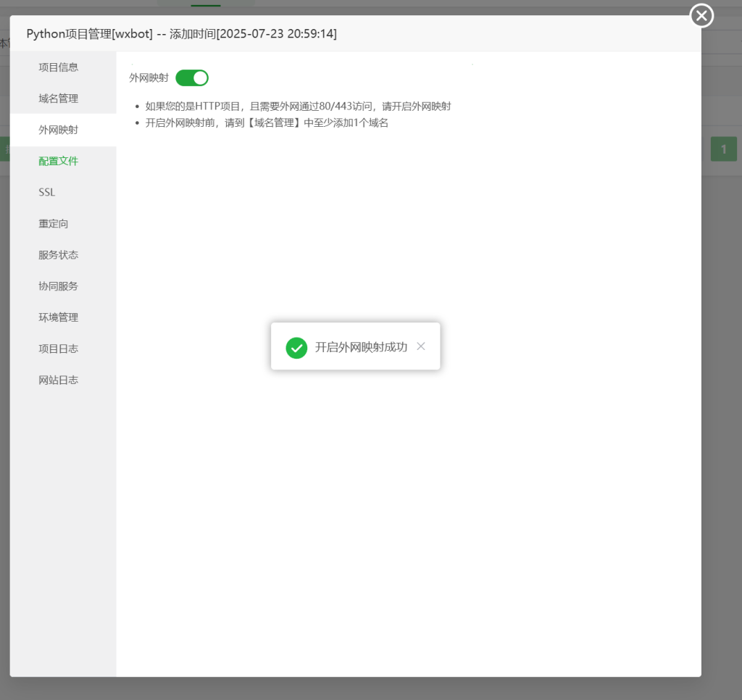742x700 pixels.
Task: Enter the 环境管理 environment management section
Action: [58, 317]
